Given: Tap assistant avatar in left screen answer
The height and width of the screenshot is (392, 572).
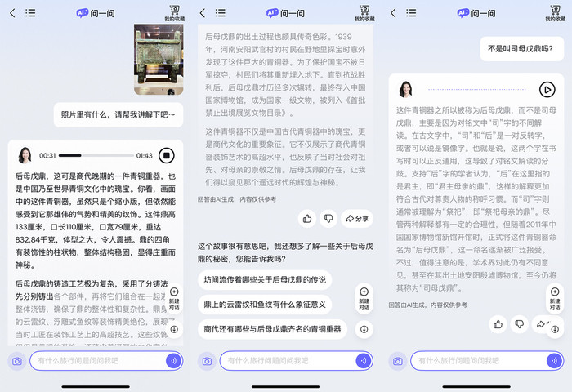Looking at the screenshot, I should click(x=25, y=155).
